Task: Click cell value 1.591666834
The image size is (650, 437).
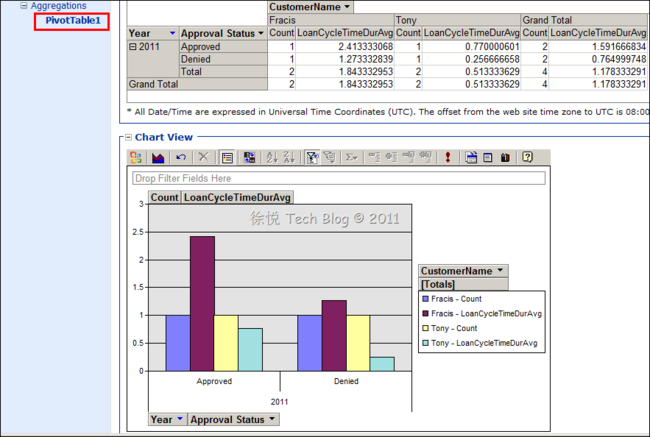Action: 598,46
